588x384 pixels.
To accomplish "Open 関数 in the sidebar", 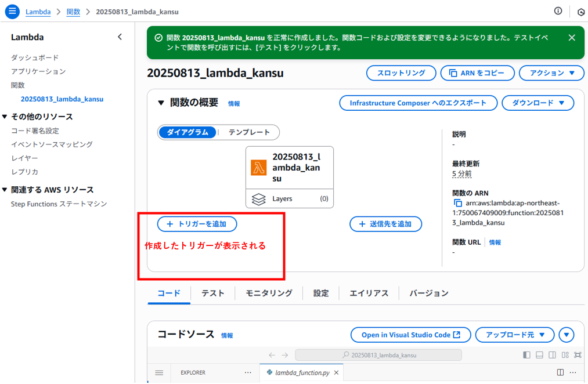I will 17,85.
